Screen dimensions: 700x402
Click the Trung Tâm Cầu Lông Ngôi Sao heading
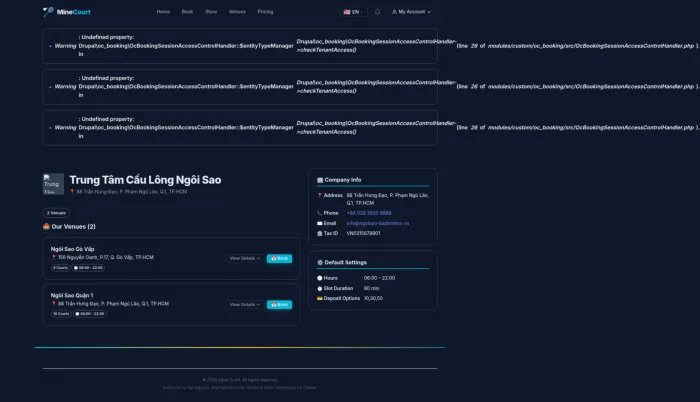(145, 180)
